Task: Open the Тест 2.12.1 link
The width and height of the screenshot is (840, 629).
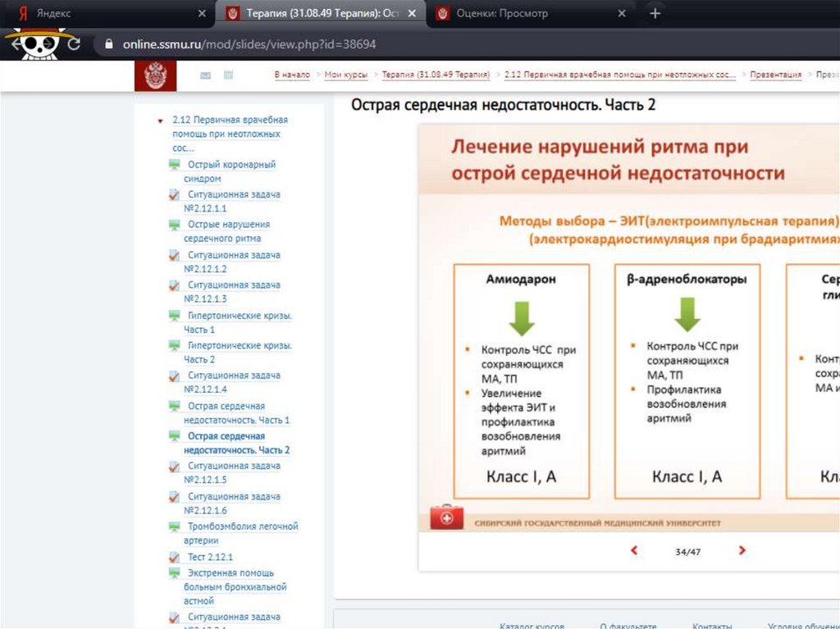Action: [x=210, y=557]
